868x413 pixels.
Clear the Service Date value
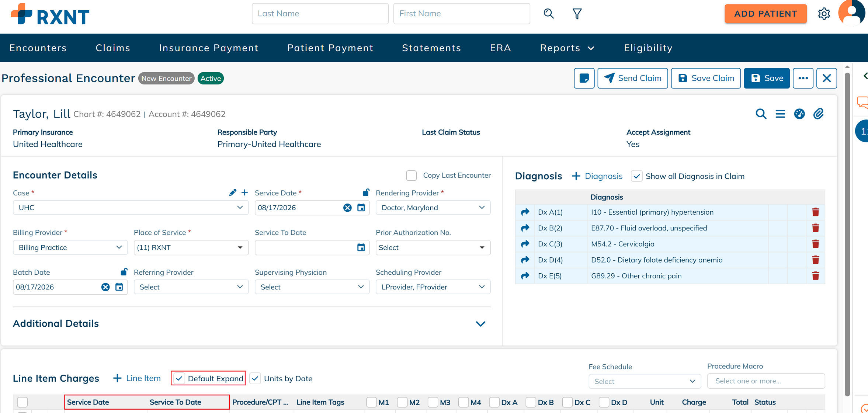point(347,208)
